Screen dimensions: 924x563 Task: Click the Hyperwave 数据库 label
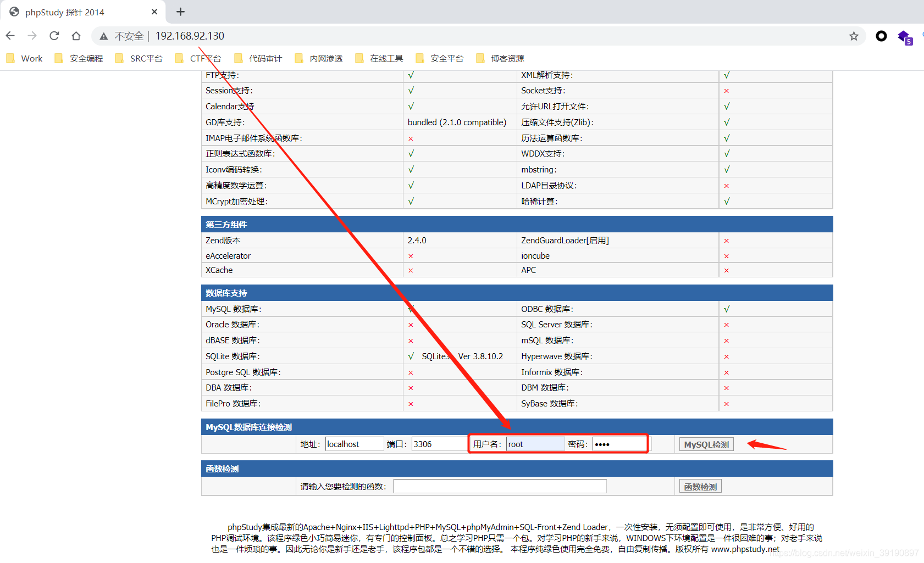[x=557, y=356]
